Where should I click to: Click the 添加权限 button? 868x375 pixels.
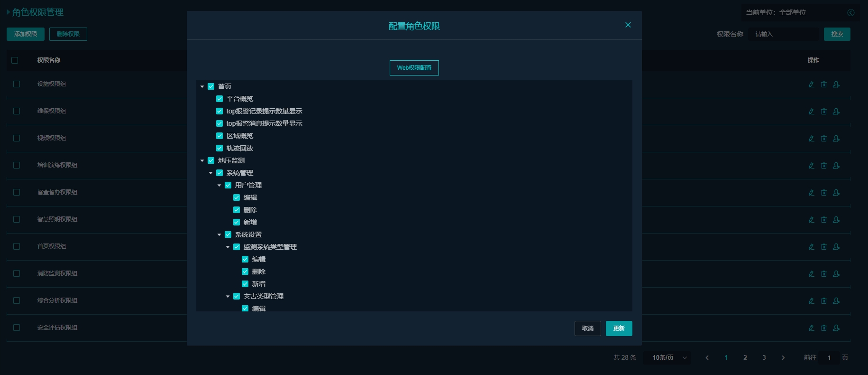point(26,34)
